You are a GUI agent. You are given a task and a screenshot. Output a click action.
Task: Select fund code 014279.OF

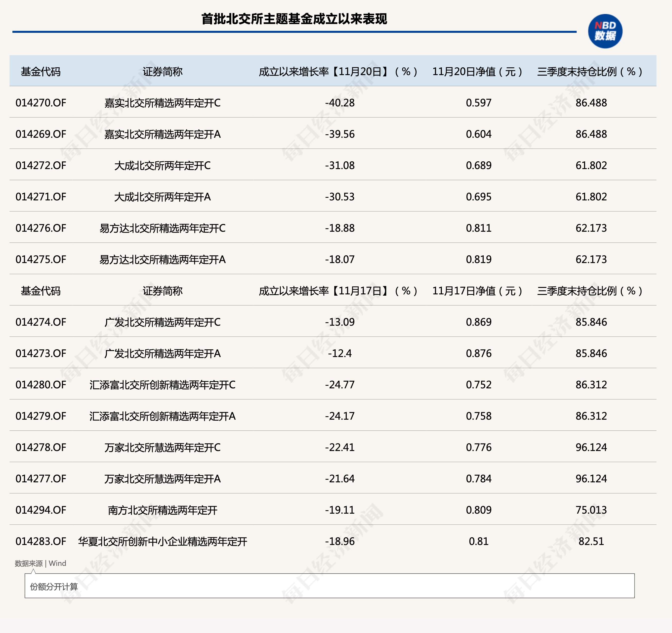[41, 416]
